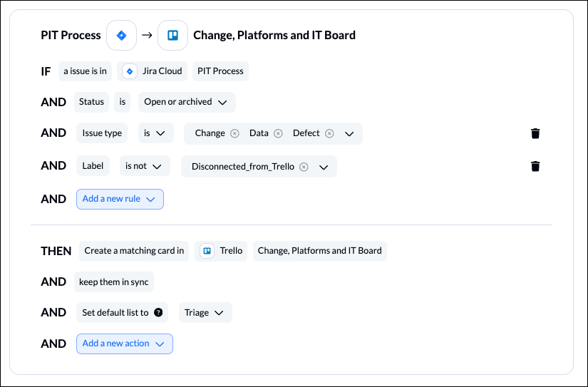Open the Open or archived status dropdown
Viewport: 588px width, 387px height.
point(187,102)
